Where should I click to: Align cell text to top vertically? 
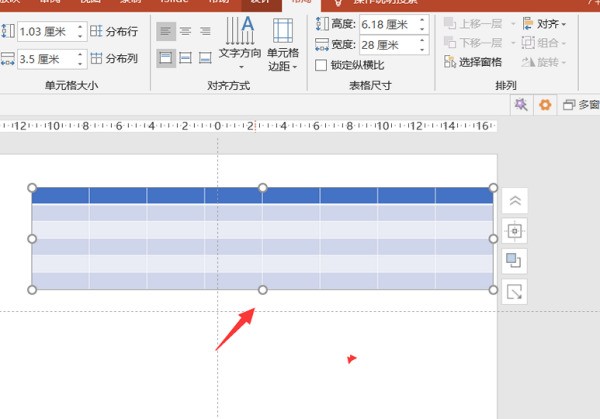click(165, 59)
